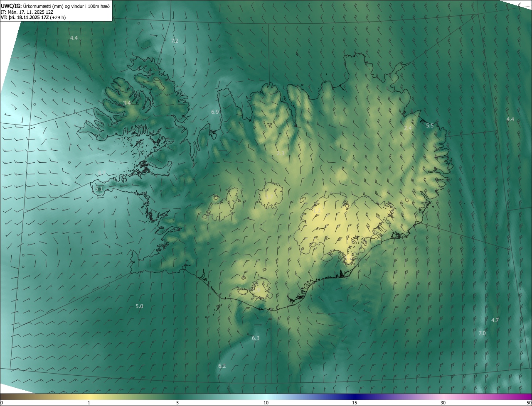Click the 50 label on colour scale

[x=529, y=403]
